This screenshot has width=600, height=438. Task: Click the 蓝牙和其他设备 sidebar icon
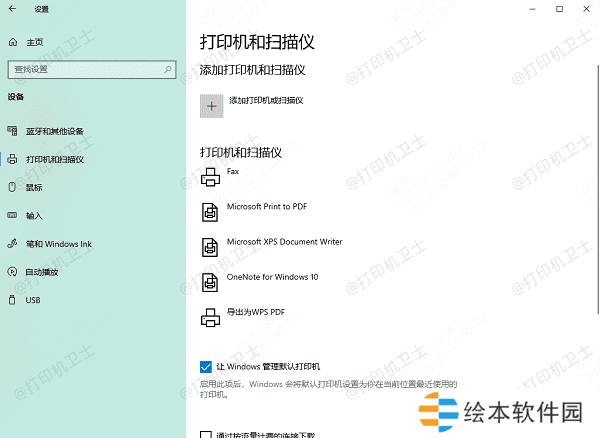tap(12, 131)
